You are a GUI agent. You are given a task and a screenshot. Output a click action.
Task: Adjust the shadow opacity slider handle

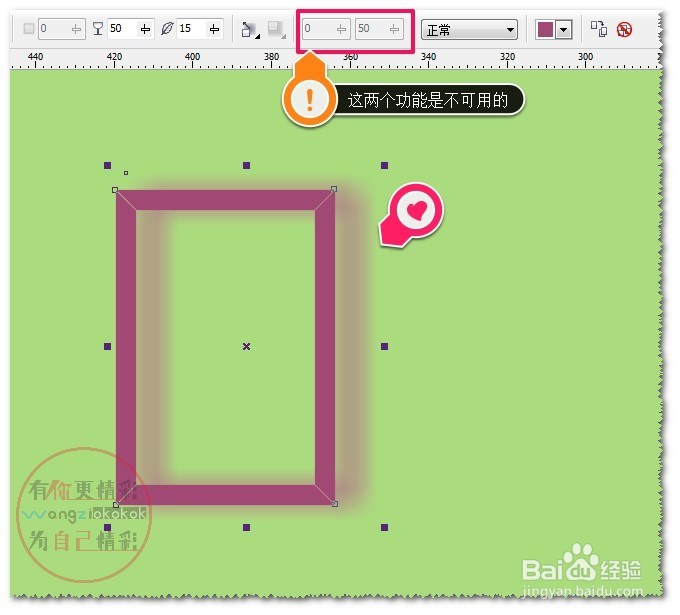(x=145, y=29)
